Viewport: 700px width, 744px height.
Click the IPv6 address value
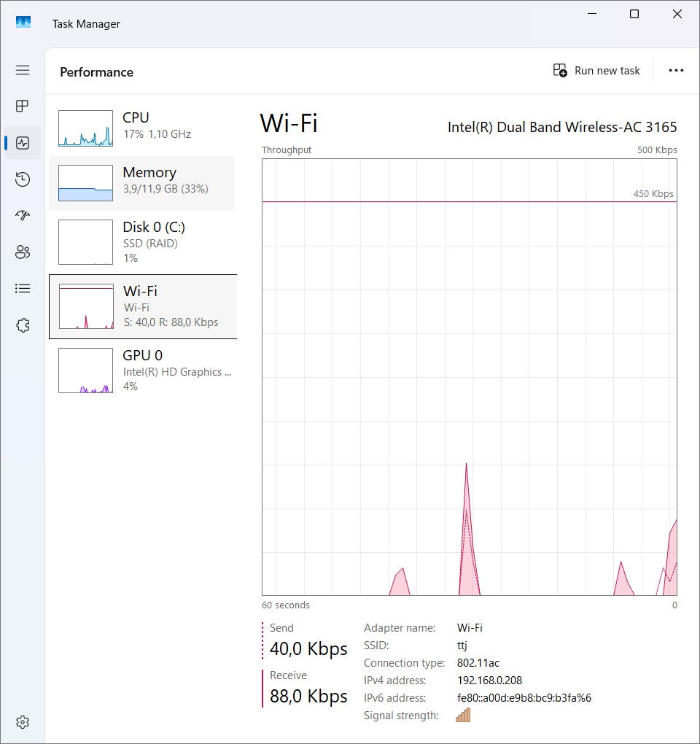click(524, 698)
